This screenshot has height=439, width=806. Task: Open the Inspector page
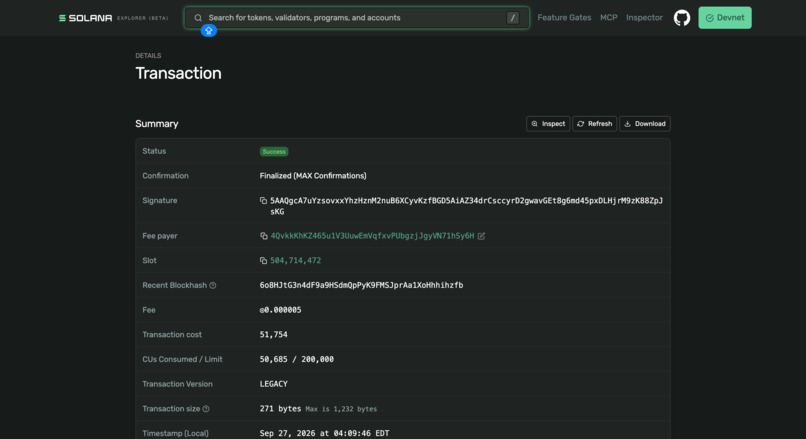point(644,17)
